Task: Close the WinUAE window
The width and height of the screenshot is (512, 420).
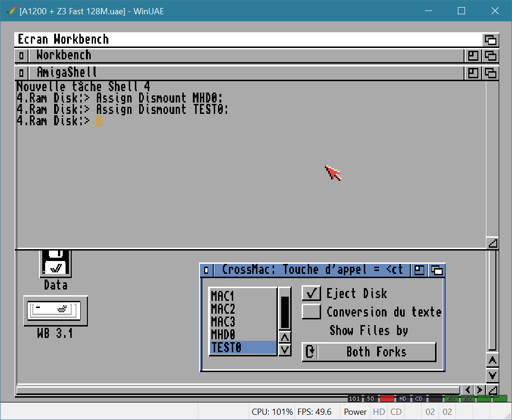Action: click(495, 11)
